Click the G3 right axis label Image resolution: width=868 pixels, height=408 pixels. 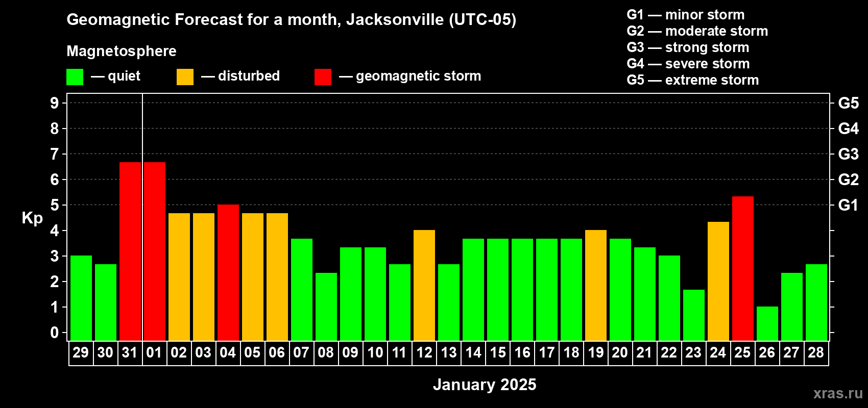[849, 154]
